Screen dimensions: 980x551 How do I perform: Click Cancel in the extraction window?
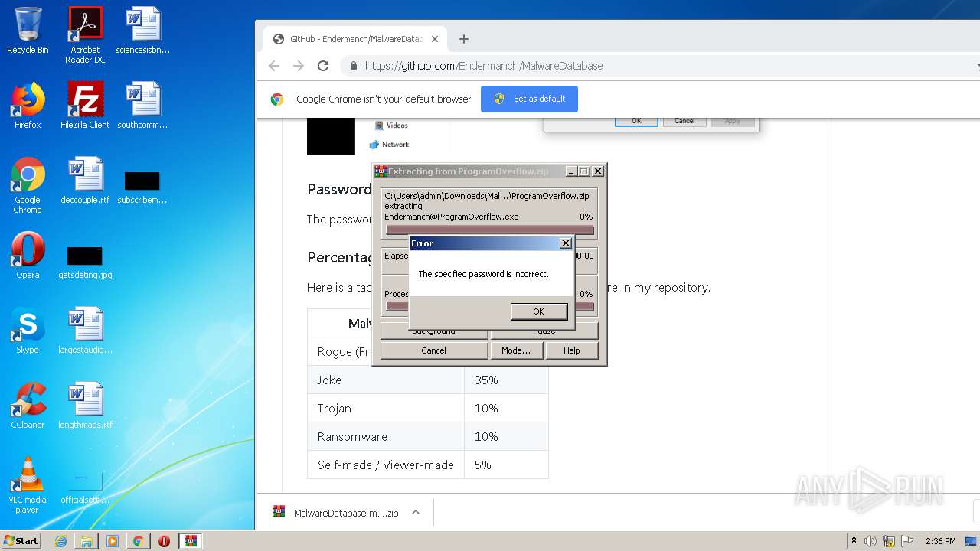(x=433, y=350)
